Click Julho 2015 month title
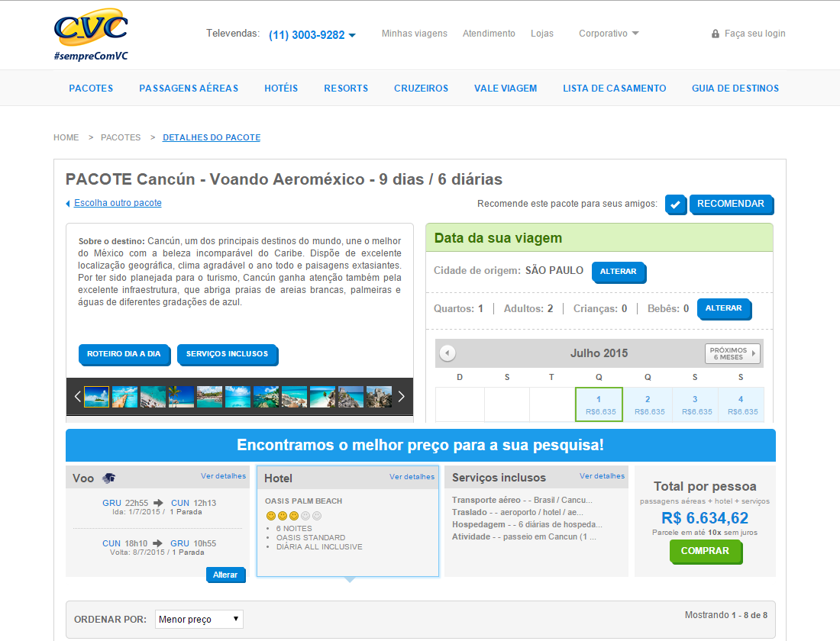Image resolution: width=840 pixels, height=641 pixels. tap(599, 353)
